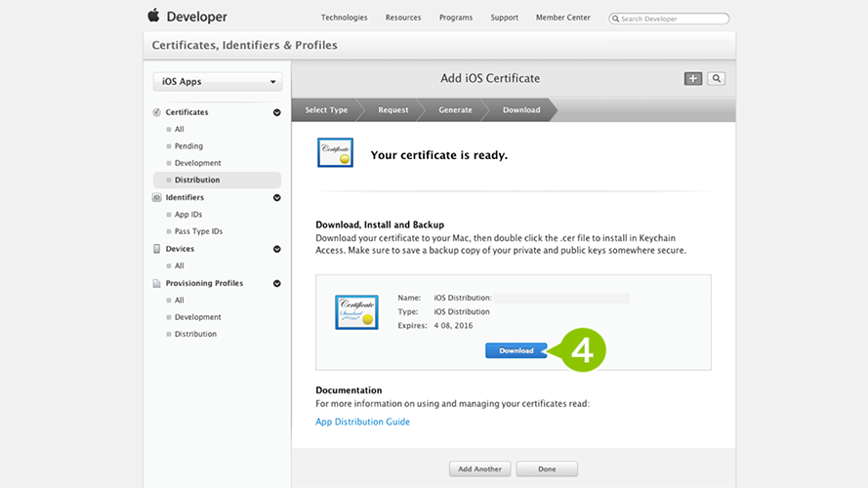868x488 pixels.
Task: Click the Type value iOS Distribution
Action: [462, 312]
